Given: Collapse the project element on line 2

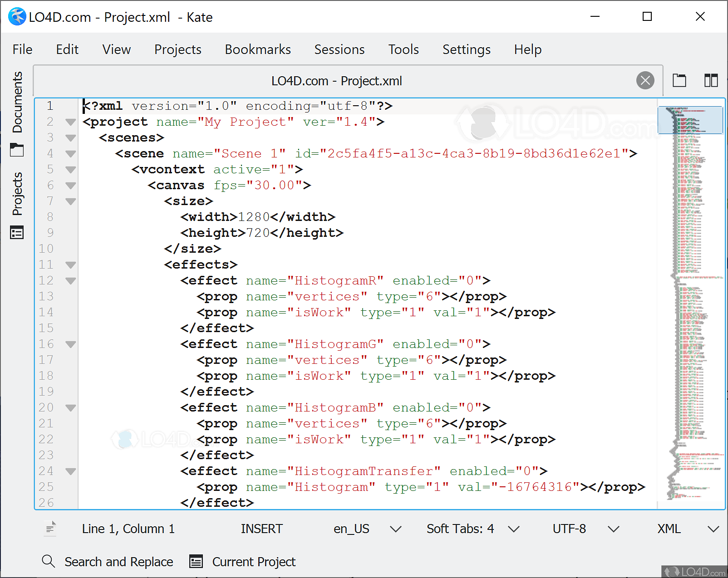Looking at the screenshot, I should point(70,122).
